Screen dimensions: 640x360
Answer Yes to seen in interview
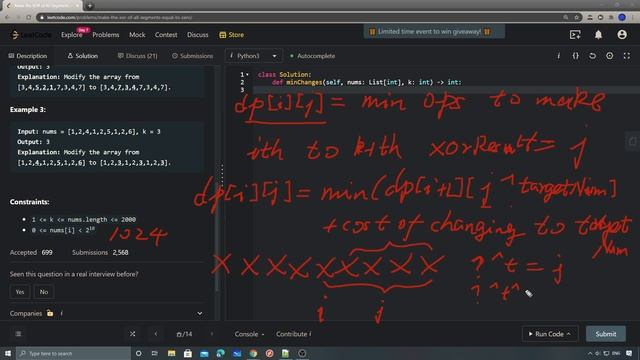pos(20,291)
